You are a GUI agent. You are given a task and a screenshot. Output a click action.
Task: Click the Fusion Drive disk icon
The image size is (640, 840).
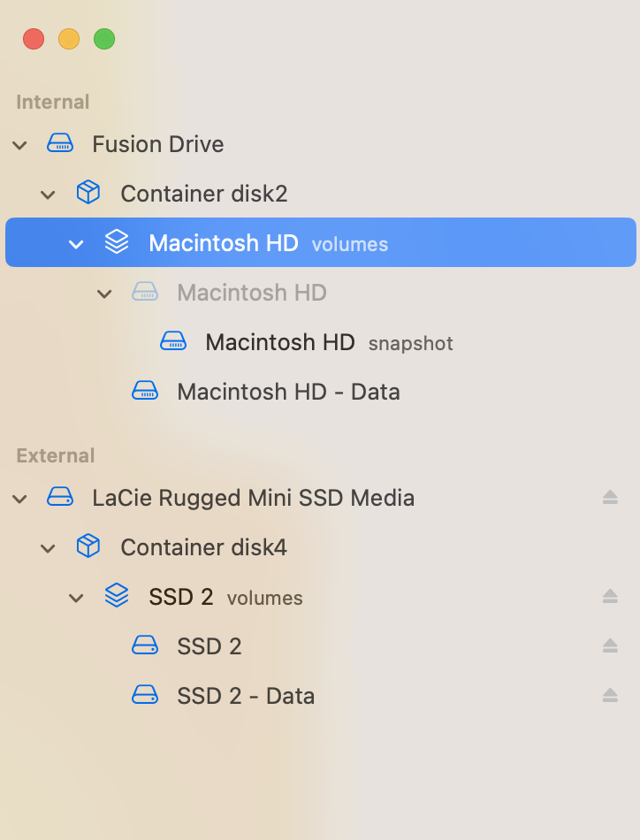(x=60, y=143)
